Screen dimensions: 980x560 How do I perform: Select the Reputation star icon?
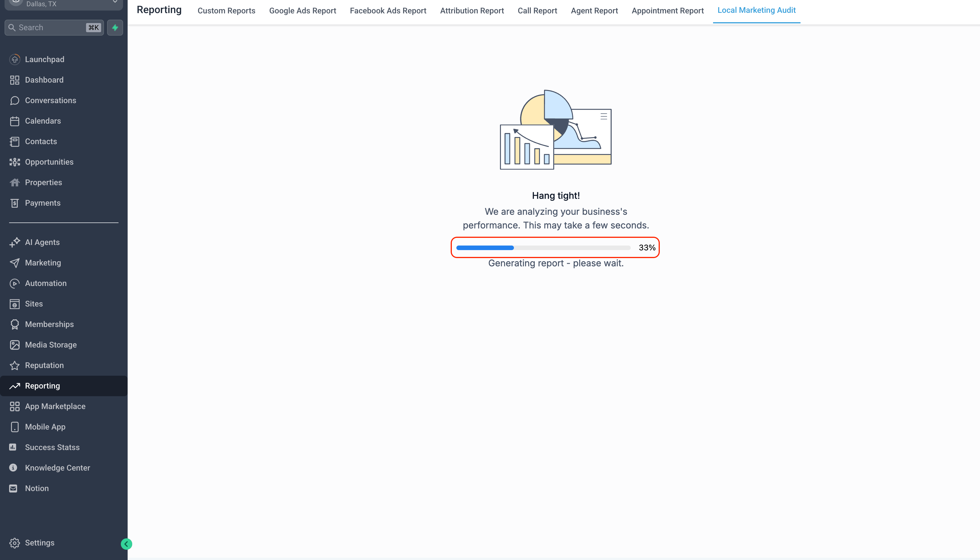point(15,365)
